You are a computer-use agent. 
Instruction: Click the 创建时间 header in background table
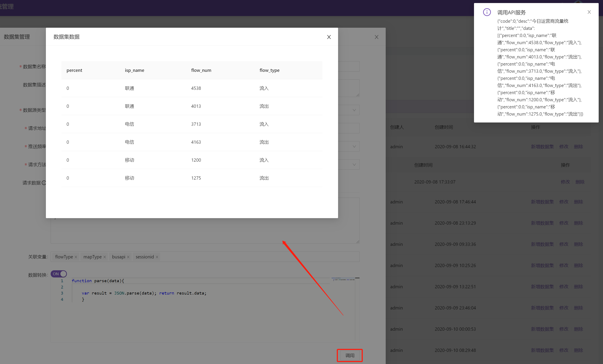[x=444, y=127]
